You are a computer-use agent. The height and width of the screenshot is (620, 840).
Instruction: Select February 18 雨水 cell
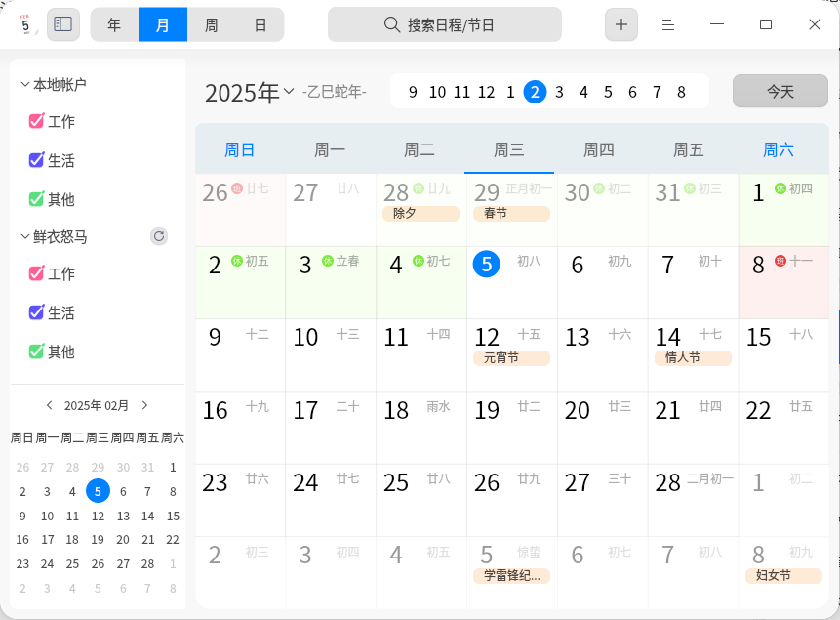(421, 428)
